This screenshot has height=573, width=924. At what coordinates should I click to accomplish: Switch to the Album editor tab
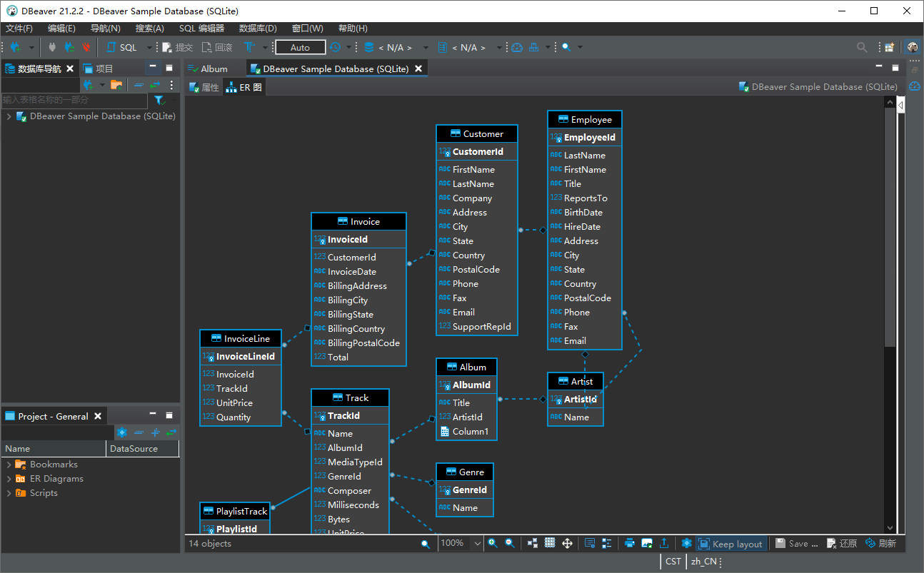coord(208,69)
